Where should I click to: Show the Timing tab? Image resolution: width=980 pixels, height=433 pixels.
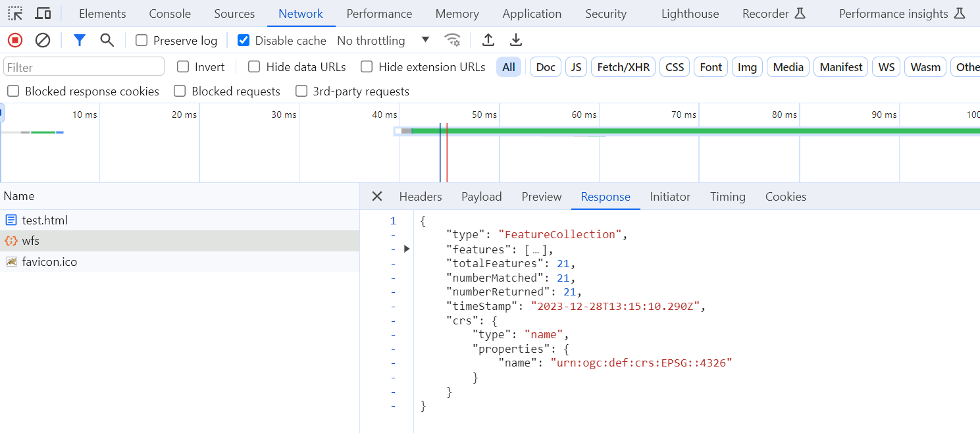728,196
